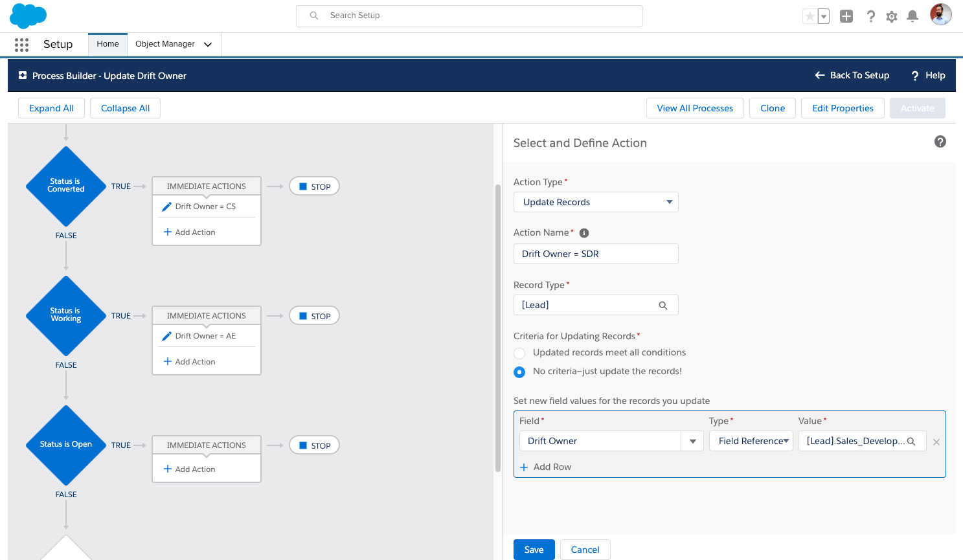Open the App Launcher grid icon

[21, 45]
